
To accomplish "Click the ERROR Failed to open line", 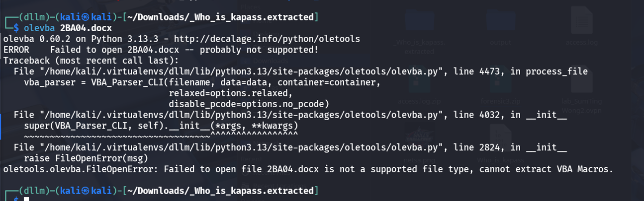I will tap(161, 50).
